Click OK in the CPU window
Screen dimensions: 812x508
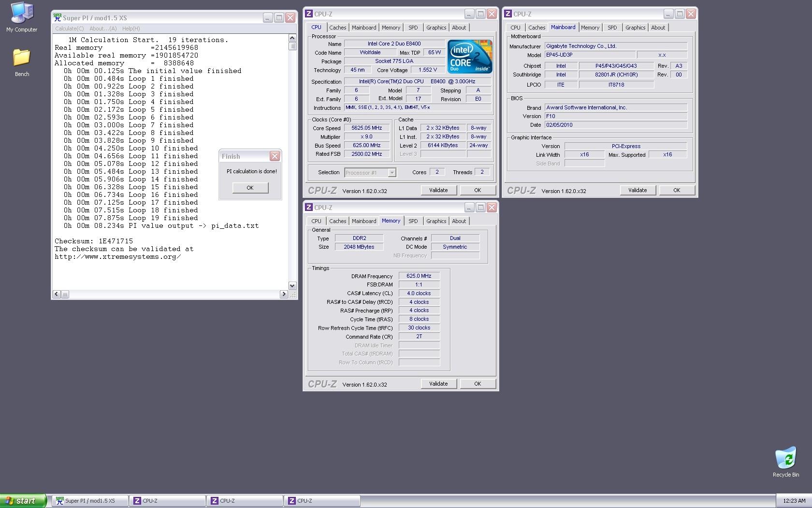478,190
